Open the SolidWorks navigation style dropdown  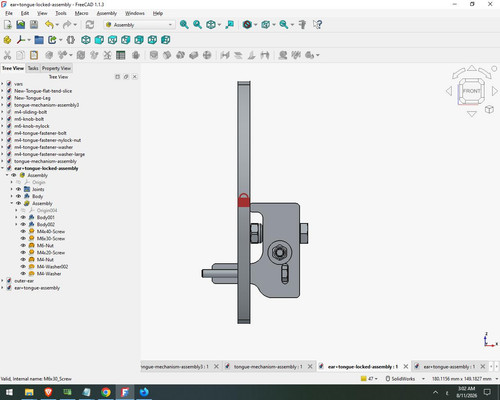[405, 379]
